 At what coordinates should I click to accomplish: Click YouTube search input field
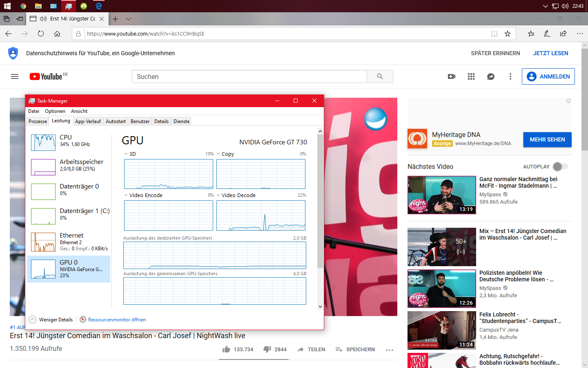[249, 76]
